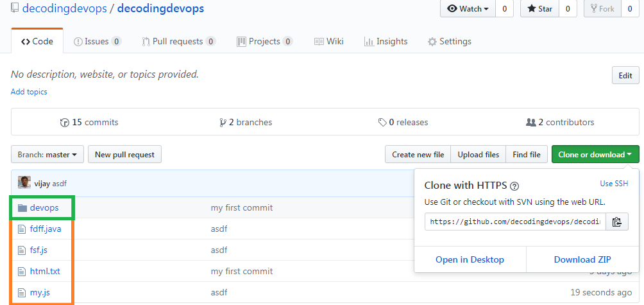Viewport: 644px width, 305px height.
Task: Open the my.js file
Action: pos(40,293)
